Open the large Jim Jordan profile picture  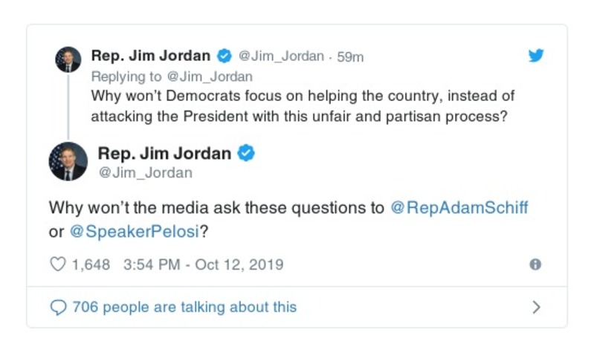click(68, 161)
